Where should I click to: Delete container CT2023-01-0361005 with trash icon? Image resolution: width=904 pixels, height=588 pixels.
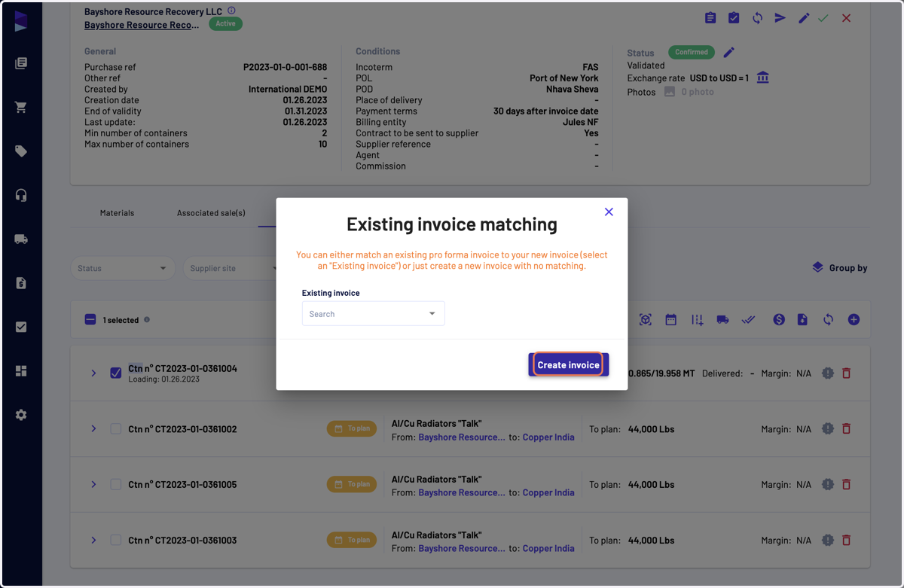(846, 484)
